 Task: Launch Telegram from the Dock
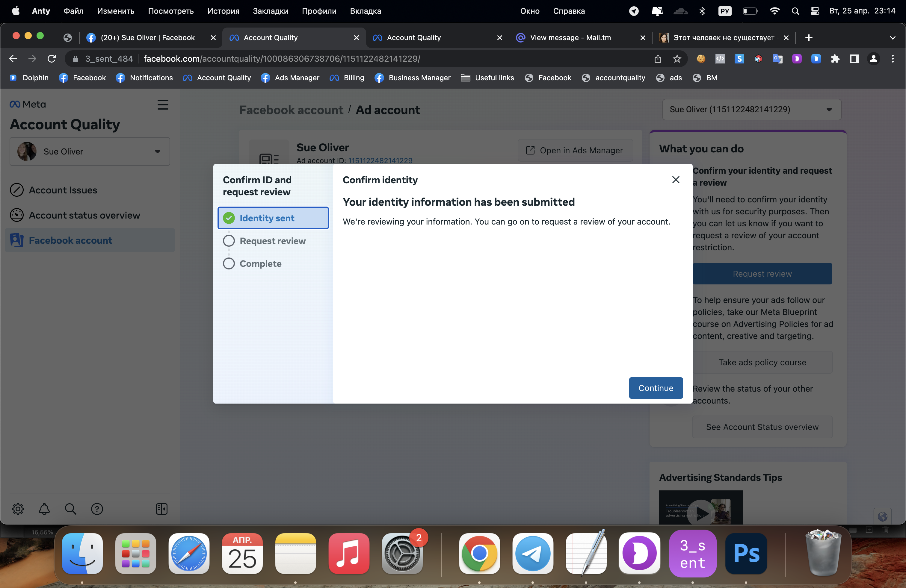(x=533, y=553)
